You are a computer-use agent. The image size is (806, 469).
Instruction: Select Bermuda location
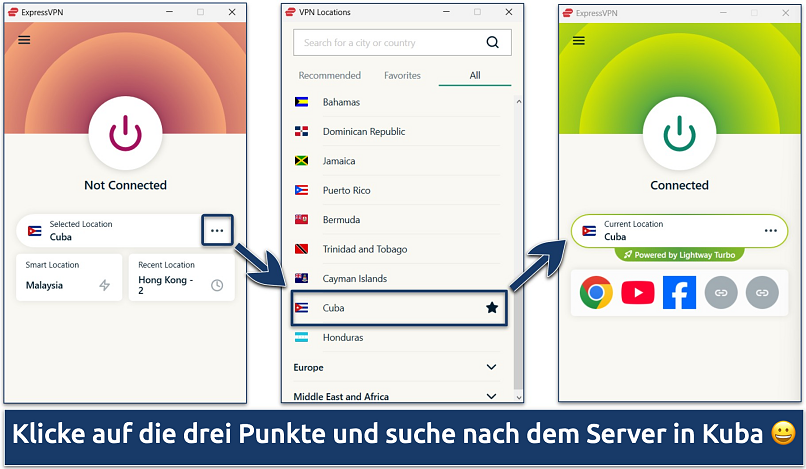point(397,220)
